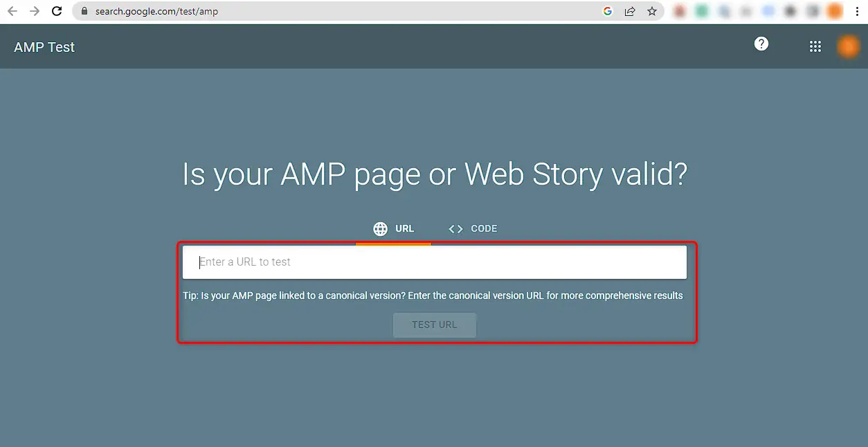Go back in browser history
The width and height of the screenshot is (868, 447).
(12, 11)
